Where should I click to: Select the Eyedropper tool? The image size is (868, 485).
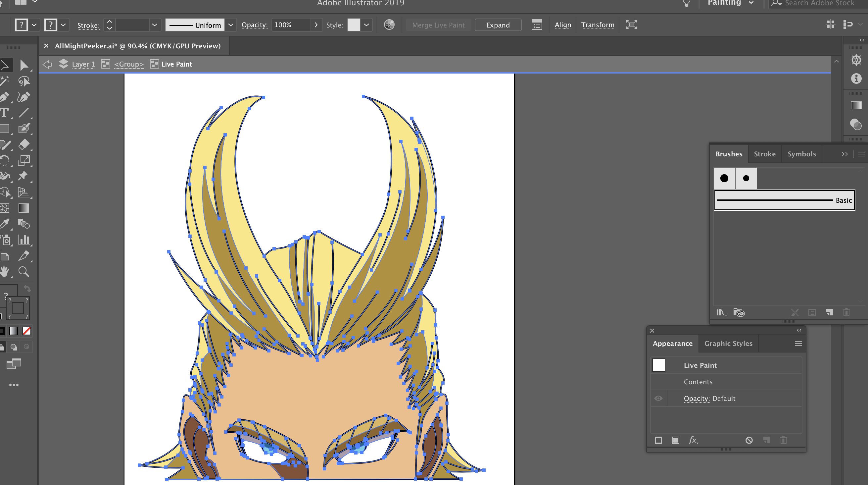click(x=5, y=224)
